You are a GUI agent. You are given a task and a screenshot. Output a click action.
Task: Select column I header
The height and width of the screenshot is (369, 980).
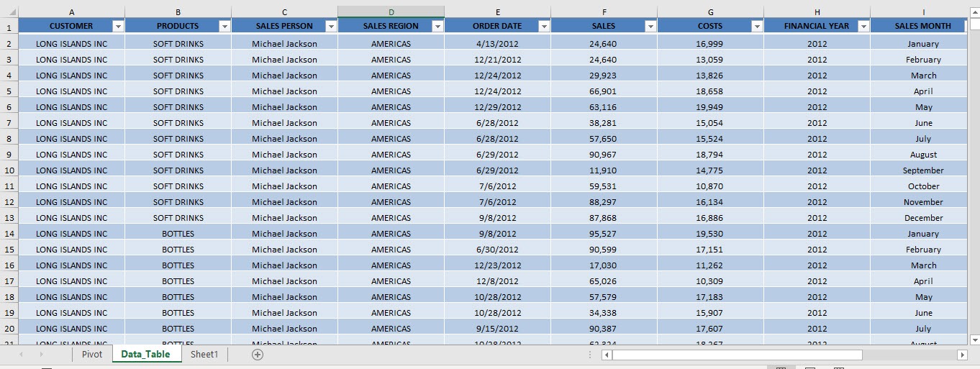pyautogui.click(x=919, y=12)
